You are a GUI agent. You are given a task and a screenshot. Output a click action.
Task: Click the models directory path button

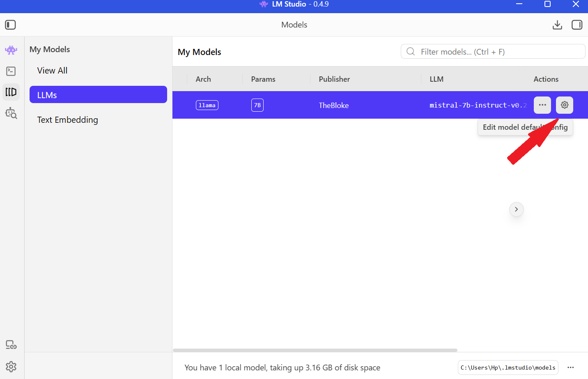click(x=508, y=368)
